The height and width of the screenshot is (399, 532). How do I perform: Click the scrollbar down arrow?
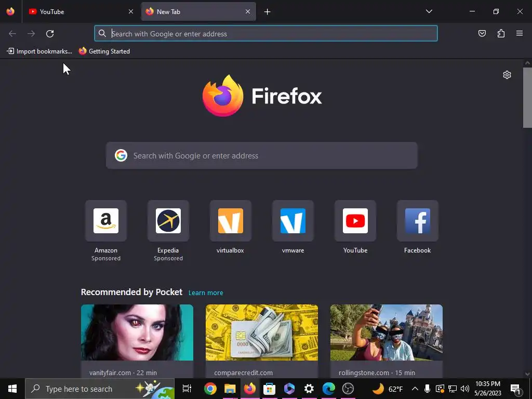(527, 374)
